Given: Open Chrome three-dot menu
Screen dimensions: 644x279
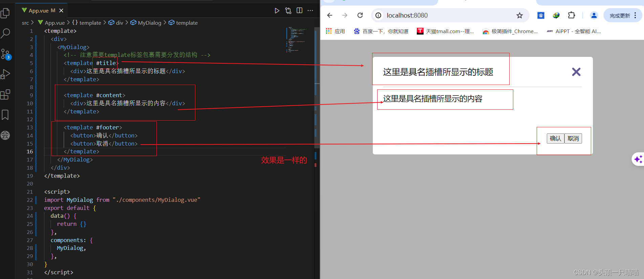Looking at the screenshot, I should (x=636, y=15).
